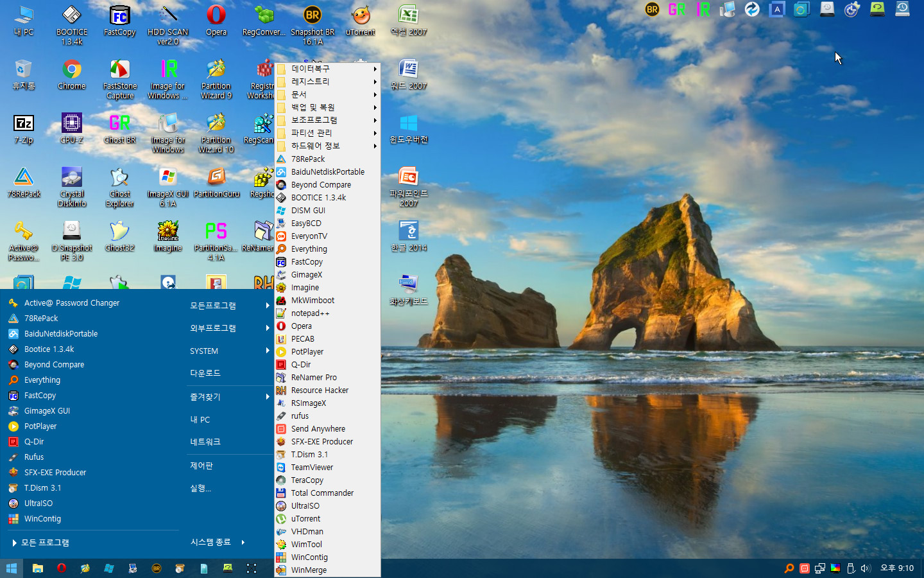924x578 pixels.
Task: Expand the 레지스트리 submenu folder
Action: [x=327, y=82]
